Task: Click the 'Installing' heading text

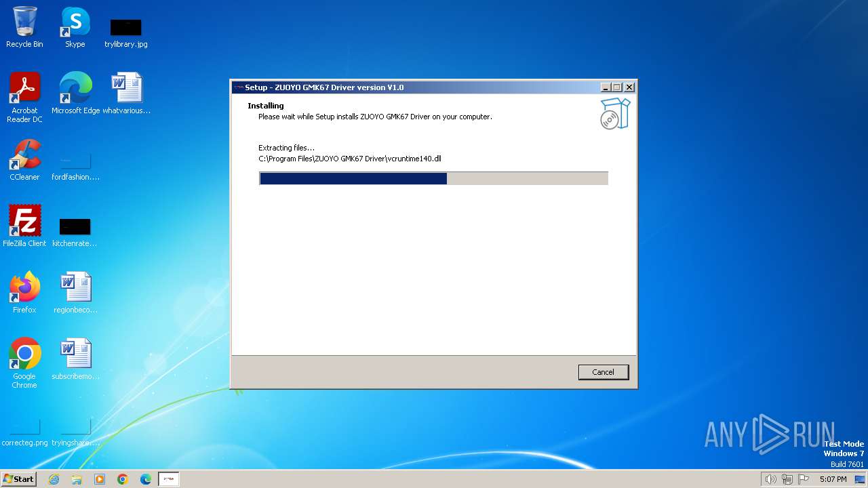Action: [x=266, y=106]
